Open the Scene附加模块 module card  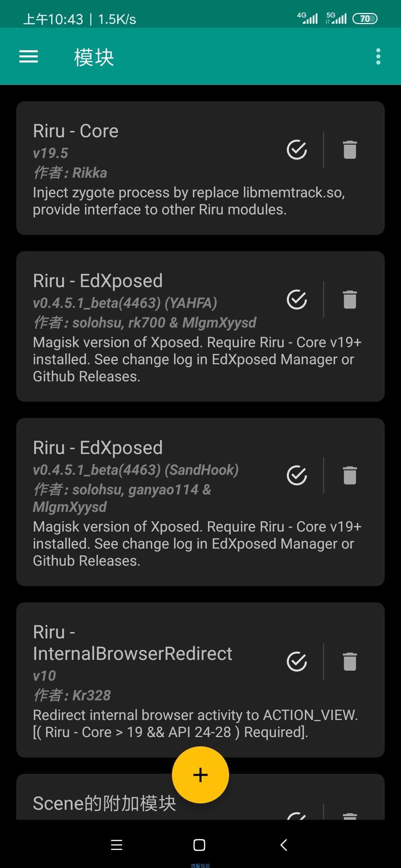200,797
